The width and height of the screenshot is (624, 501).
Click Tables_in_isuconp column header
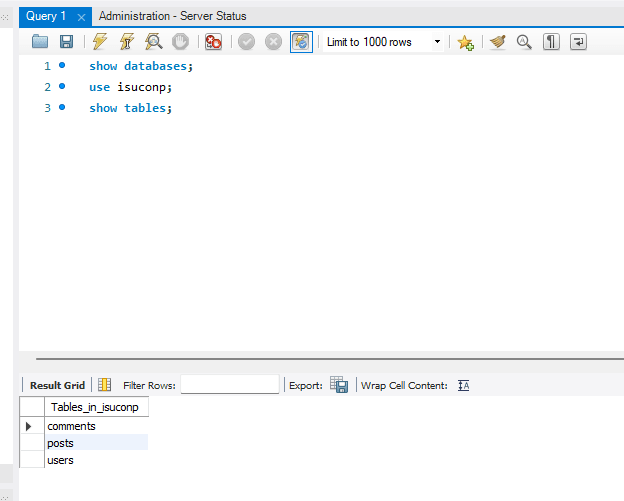click(96, 407)
